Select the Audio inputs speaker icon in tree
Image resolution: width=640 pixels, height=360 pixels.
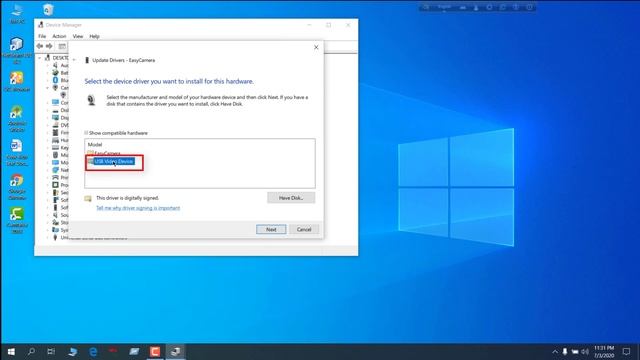click(x=56, y=65)
